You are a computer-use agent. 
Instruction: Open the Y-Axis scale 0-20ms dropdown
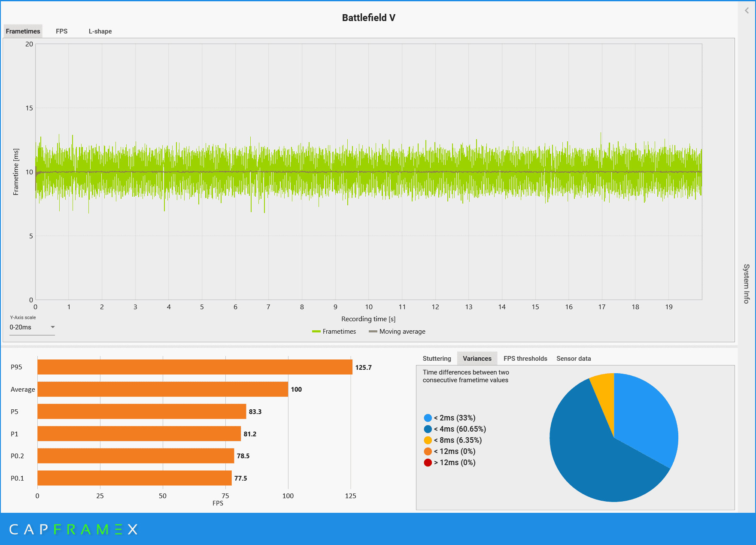pos(32,327)
